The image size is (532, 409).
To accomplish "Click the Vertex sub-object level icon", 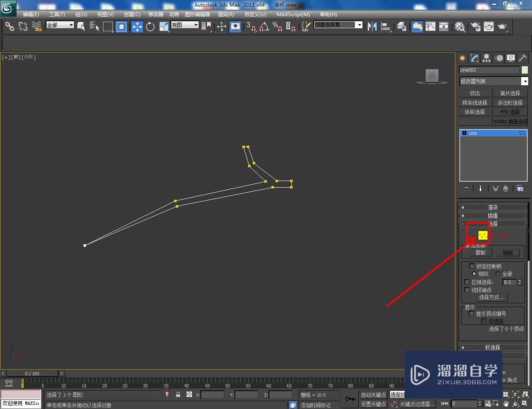I will 483,235.
